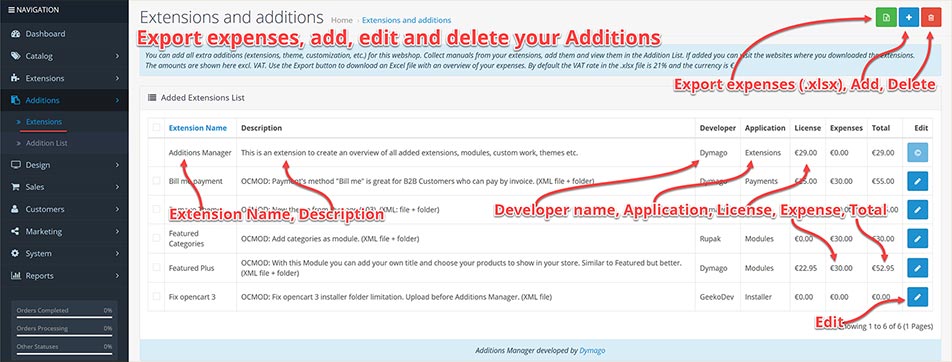
Task: Collapse Additions menu via its chevron
Action: pyautogui.click(x=117, y=100)
